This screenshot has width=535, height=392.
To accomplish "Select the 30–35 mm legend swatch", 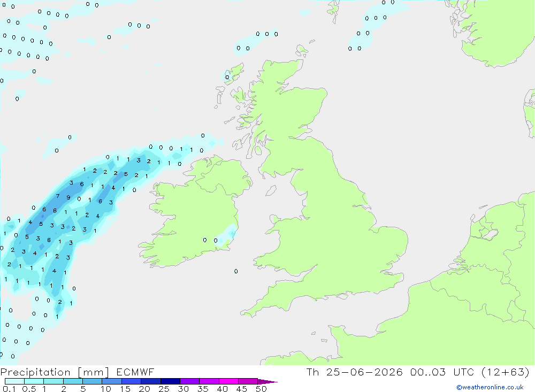I will 189,381.
